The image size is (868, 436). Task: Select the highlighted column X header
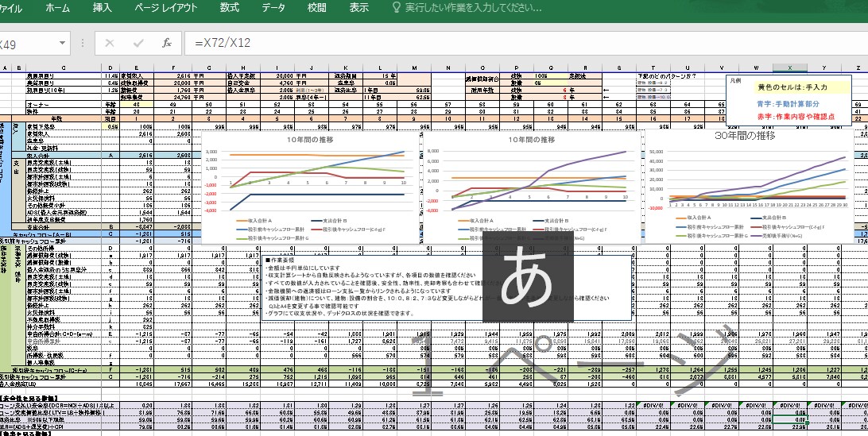[790, 68]
